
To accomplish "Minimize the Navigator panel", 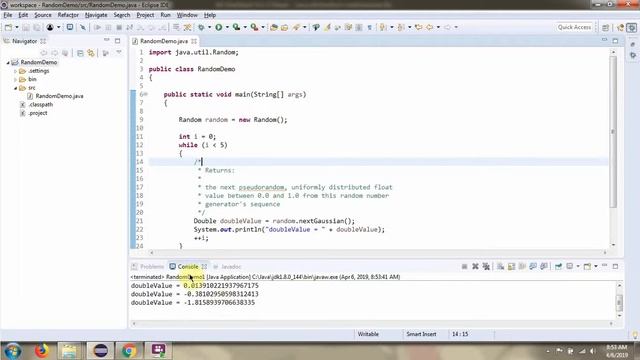I will point(107,41).
